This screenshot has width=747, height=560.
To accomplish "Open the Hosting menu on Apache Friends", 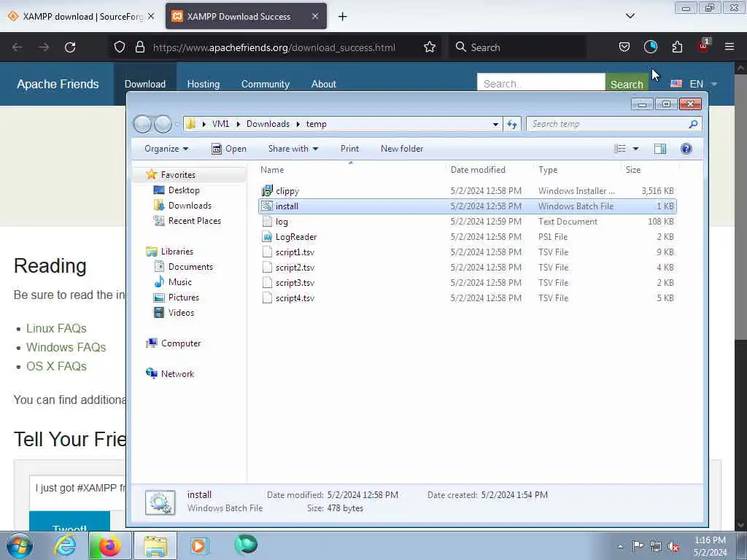I will [204, 84].
